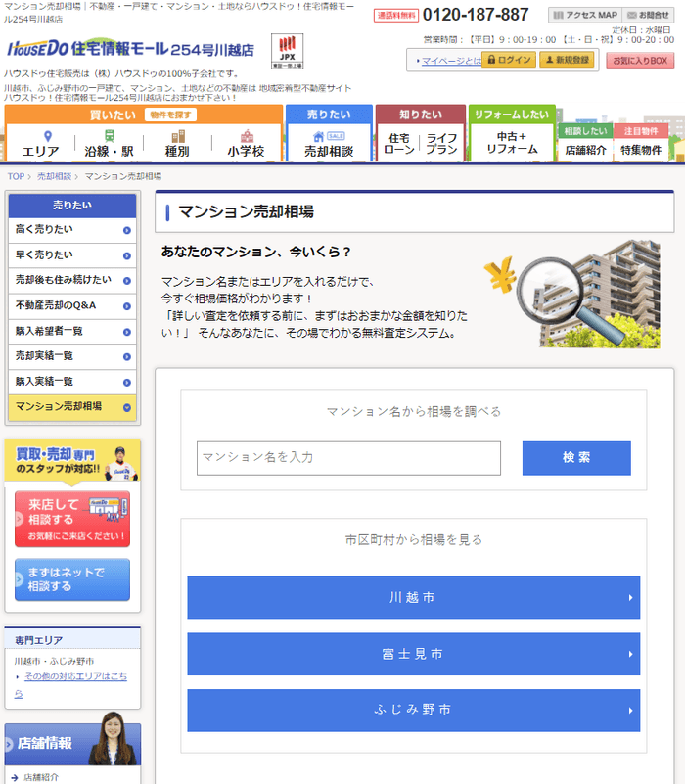
Task: Select the train line and station search icon
Action: [x=109, y=143]
